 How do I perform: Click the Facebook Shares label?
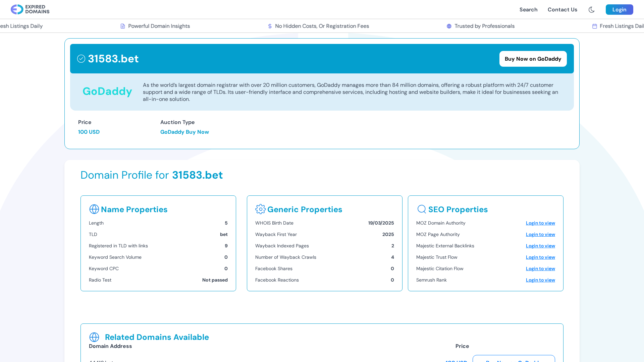274,269
